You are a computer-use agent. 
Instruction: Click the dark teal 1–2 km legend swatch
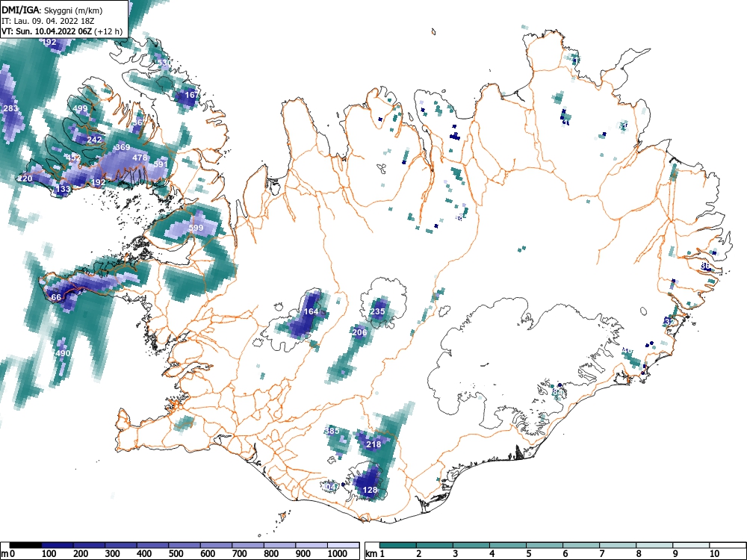pyautogui.click(x=398, y=545)
